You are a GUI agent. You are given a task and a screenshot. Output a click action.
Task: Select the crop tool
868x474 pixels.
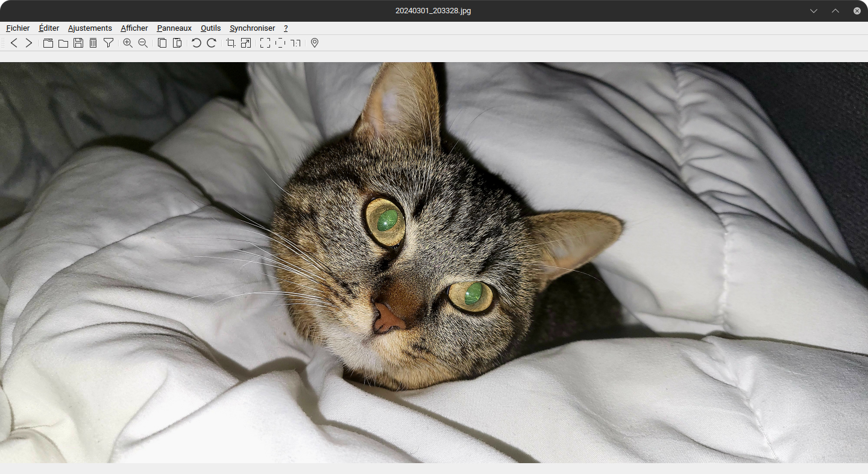pos(230,43)
